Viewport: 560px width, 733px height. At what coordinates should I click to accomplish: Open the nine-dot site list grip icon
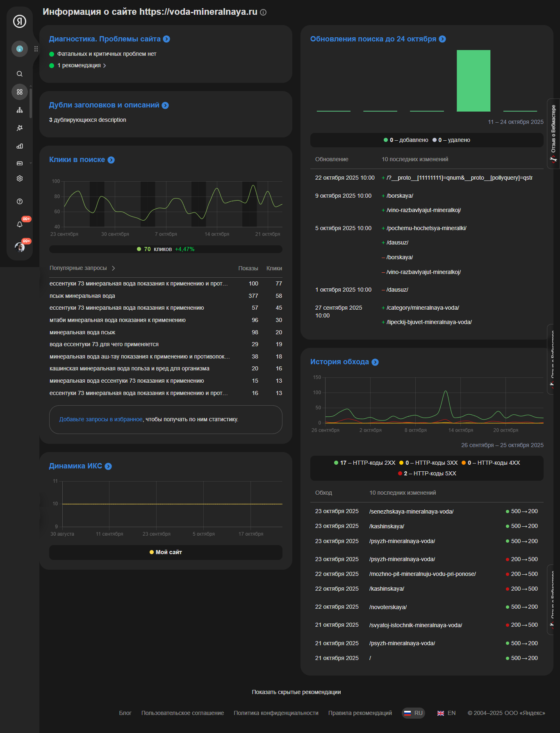(36, 49)
